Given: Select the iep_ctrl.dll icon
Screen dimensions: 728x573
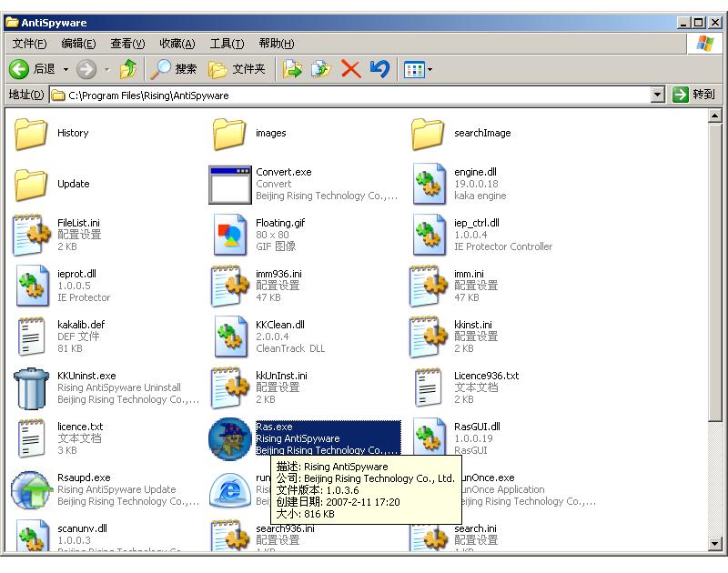Looking at the screenshot, I should click(429, 235).
